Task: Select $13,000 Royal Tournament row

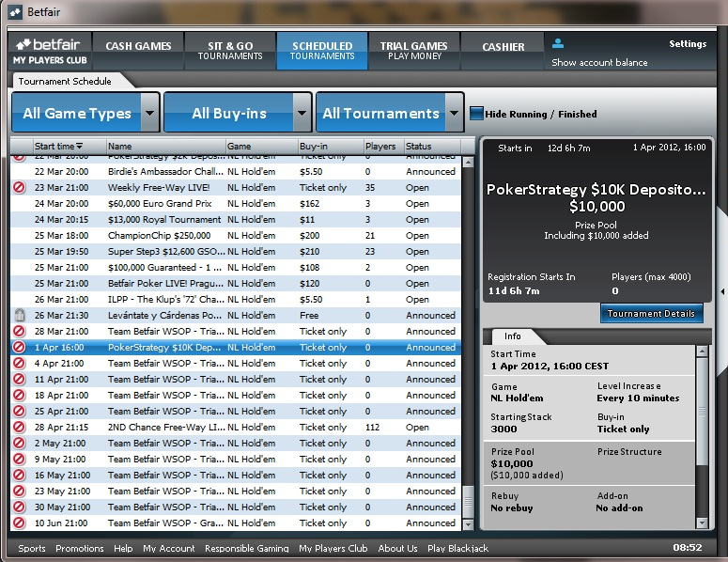Action: [x=236, y=219]
